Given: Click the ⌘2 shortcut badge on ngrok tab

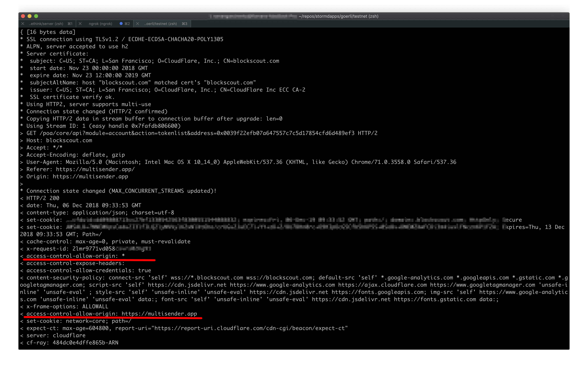Looking at the screenshot, I should 127,23.
